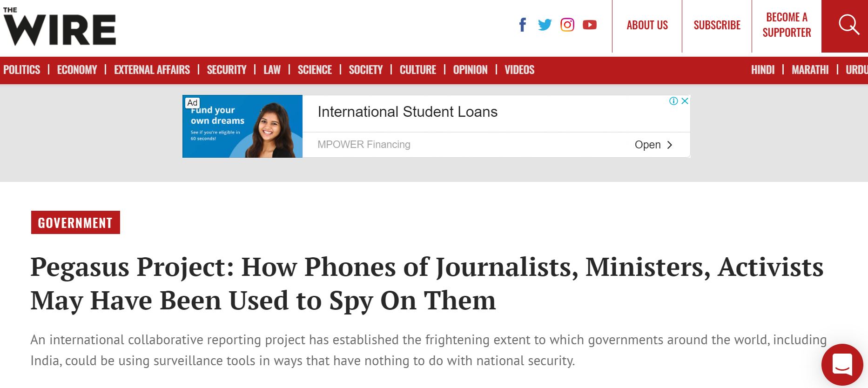868x388 pixels.
Task: Click The Wire logo
Action: 60,27
